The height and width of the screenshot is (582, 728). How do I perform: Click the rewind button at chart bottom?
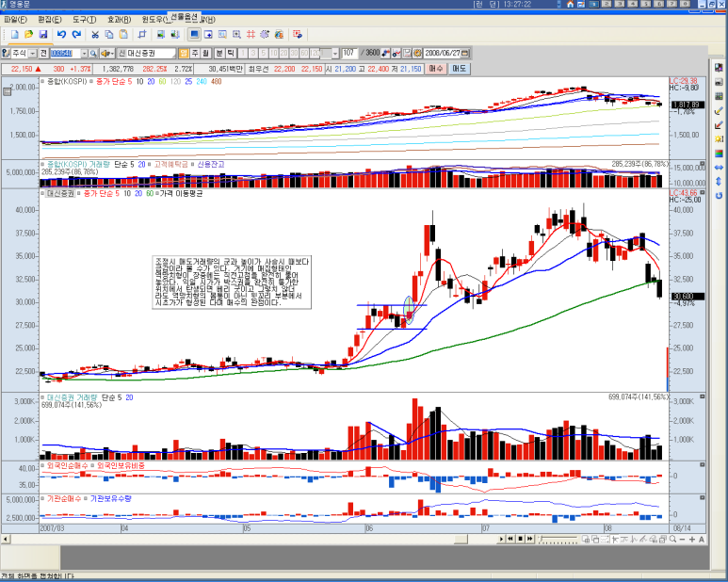[x=510, y=539]
